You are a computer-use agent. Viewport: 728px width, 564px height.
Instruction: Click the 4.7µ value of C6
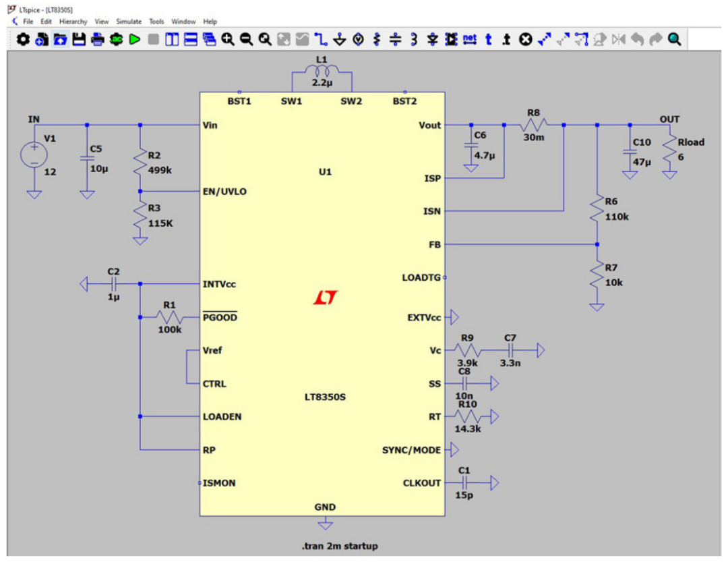pos(484,155)
